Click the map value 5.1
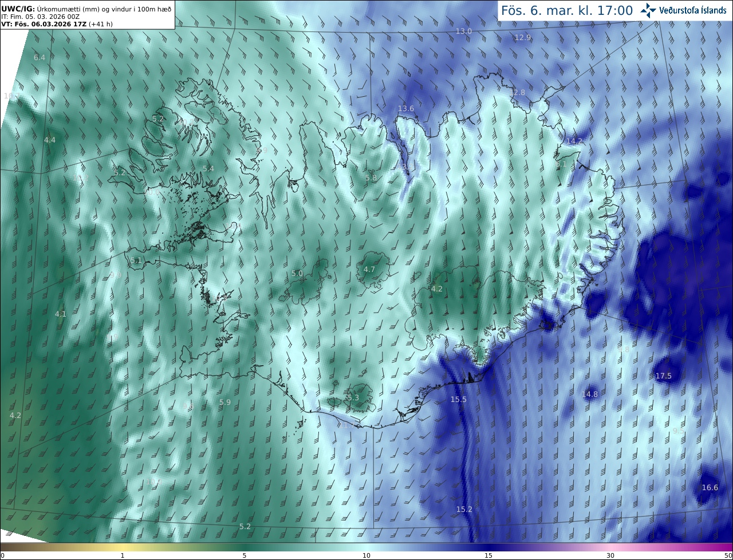The width and height of the screenshot is (733, 560). (x=136, y=260)
